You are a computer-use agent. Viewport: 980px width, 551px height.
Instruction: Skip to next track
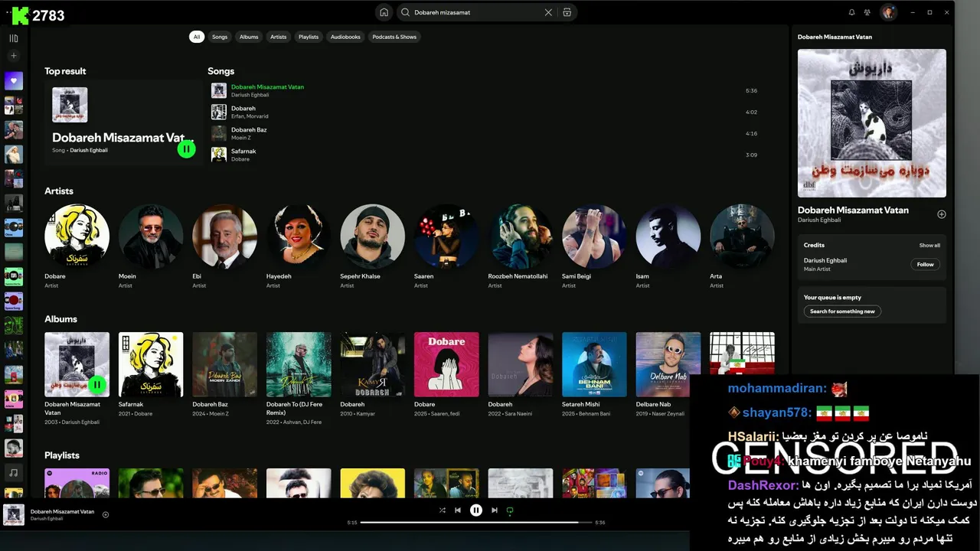point(495,510)
